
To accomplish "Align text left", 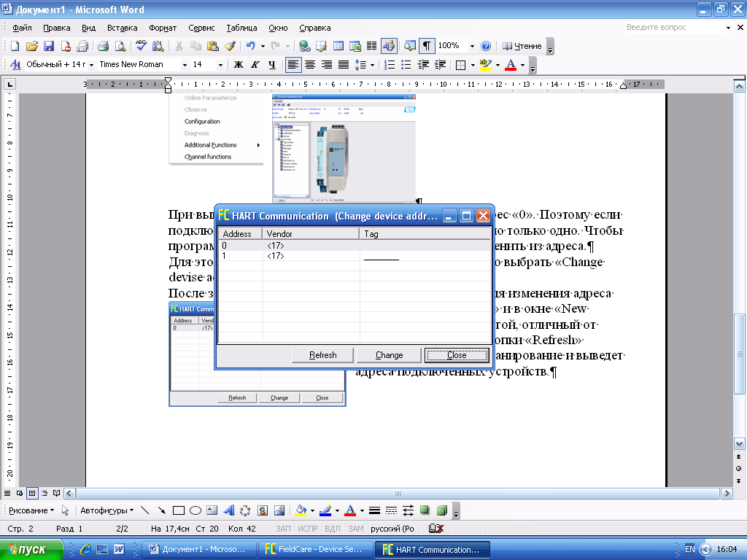I will point(293,65).
